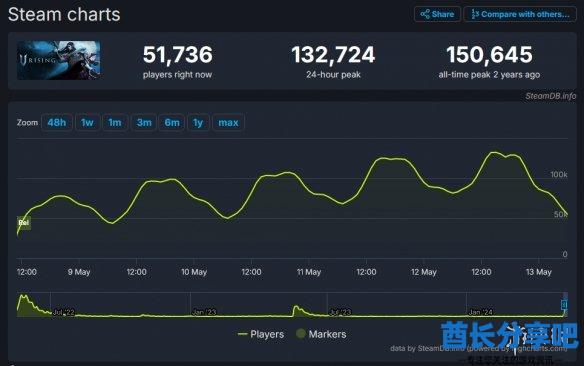Click the Share button

click(437, 15)
